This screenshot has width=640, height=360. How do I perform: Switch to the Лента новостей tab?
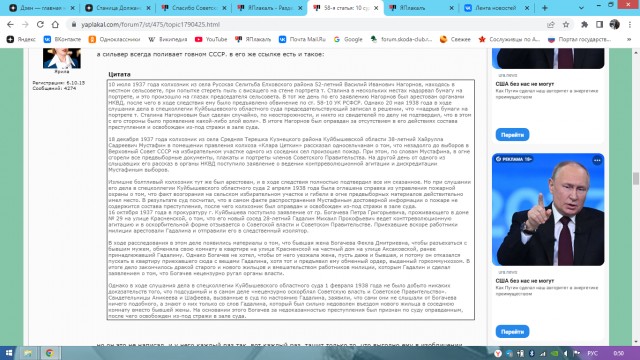point(496,8)
